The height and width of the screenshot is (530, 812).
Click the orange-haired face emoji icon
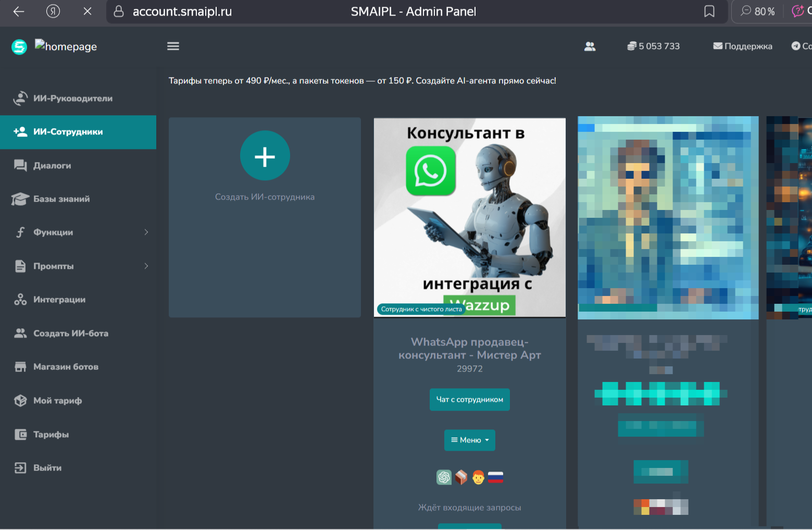pos(479,477)
